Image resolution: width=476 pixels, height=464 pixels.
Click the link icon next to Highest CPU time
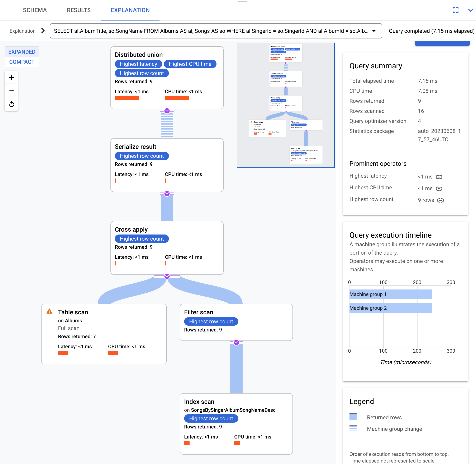439,188
